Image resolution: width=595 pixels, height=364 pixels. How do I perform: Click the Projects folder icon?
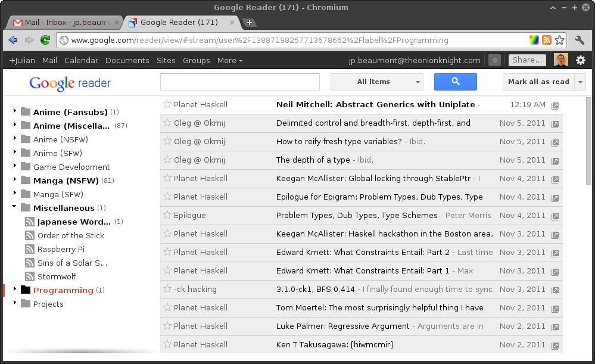(x=26, y=304)
